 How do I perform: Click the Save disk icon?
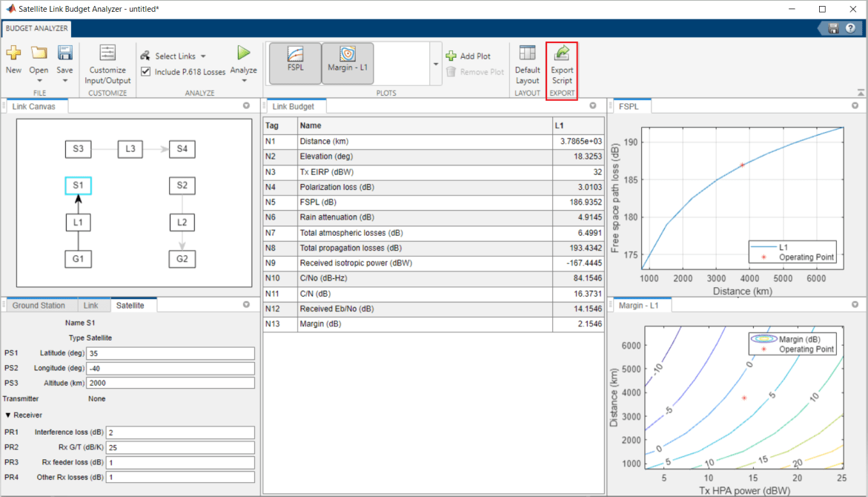[64, 54]
